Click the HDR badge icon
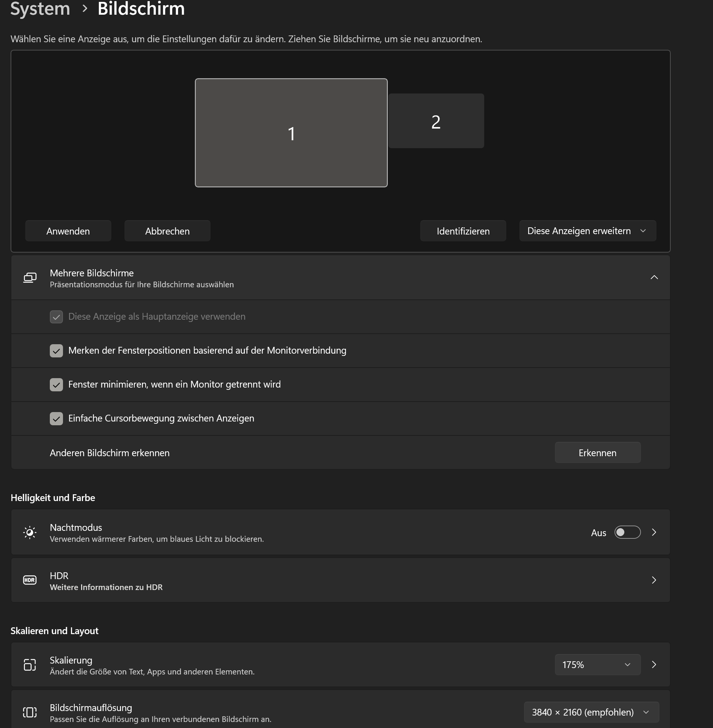The height and width of the screenshot is (728, 713). click(x=30, y=580)
